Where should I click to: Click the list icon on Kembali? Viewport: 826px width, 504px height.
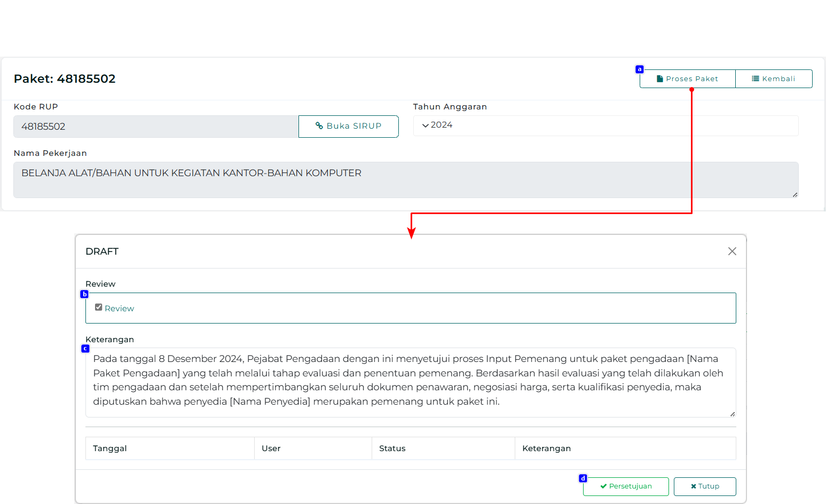tap(756, 79)
